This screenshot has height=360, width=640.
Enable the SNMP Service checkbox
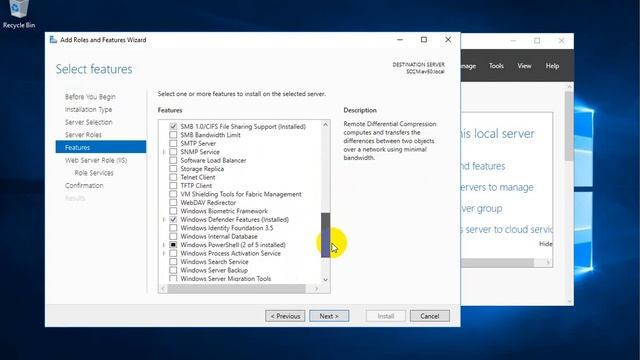click(173, 152)
